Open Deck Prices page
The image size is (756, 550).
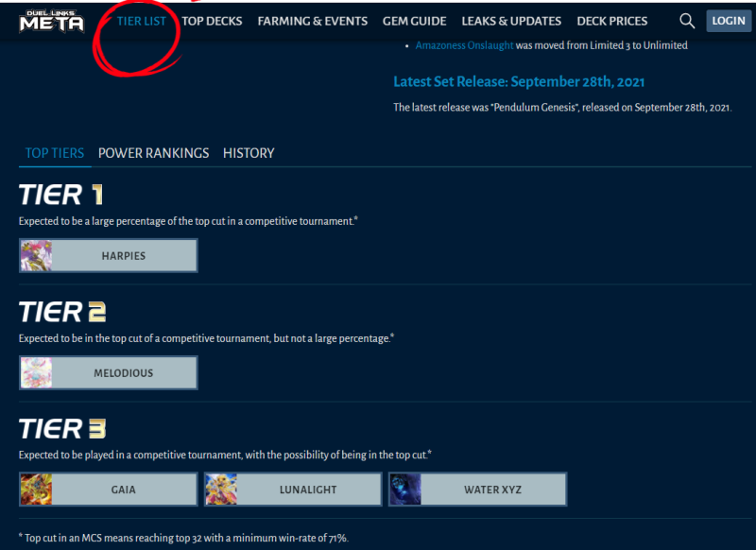pos(611,21)
